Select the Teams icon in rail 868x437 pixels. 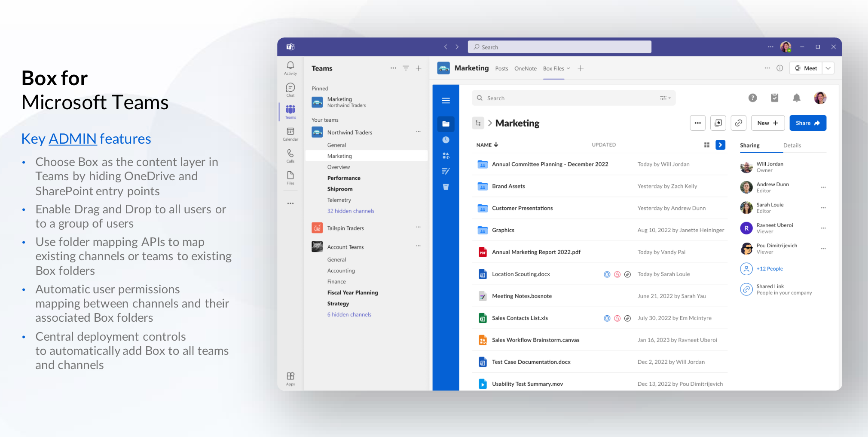click(x=290, y=112)
